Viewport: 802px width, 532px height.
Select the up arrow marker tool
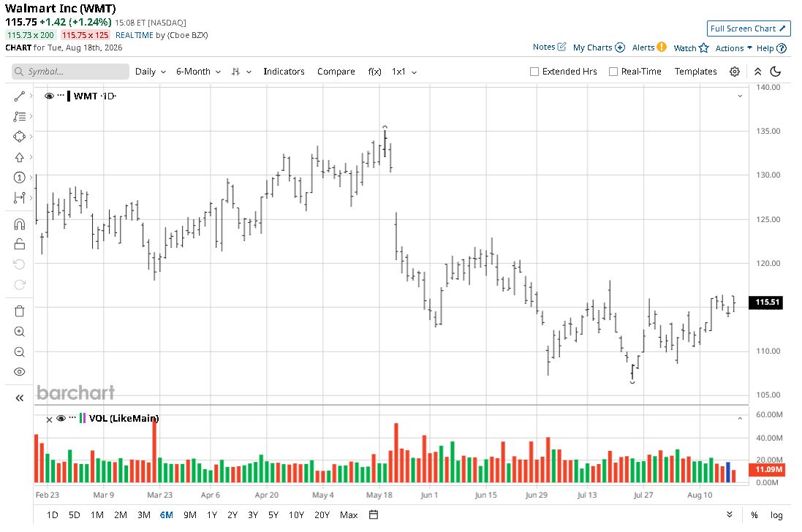(20, 157)
